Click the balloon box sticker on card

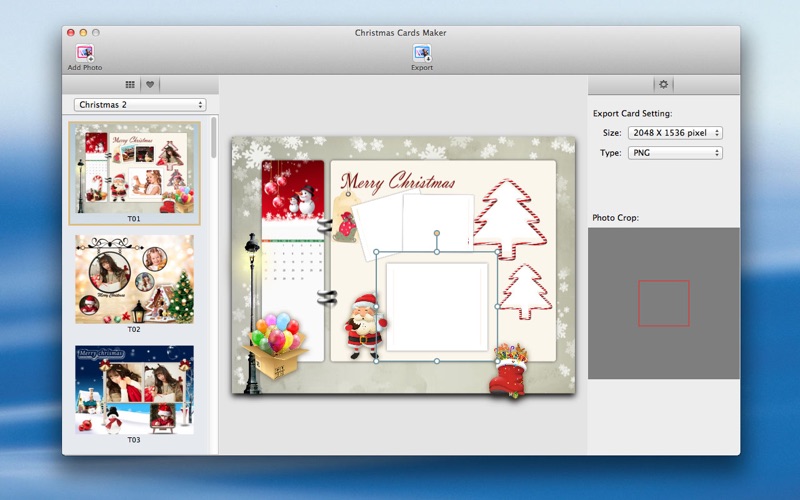(x=276, y=345)
